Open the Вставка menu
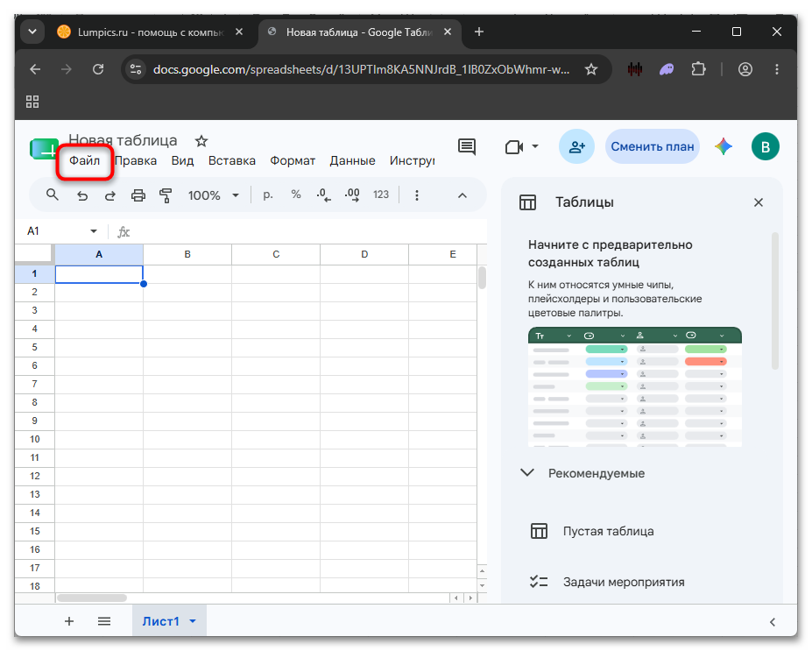The height and width of the screenshot is (651, 812). (x=232, y=160)
